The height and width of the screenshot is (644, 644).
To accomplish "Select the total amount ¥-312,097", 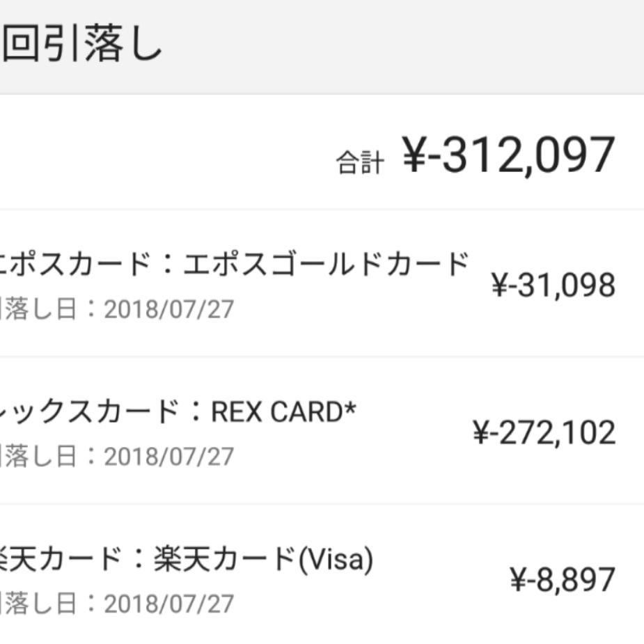I will (508, 155).
